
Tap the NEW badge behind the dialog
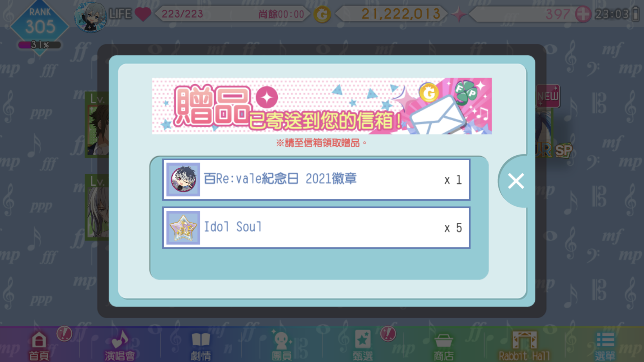pos(548,96)
